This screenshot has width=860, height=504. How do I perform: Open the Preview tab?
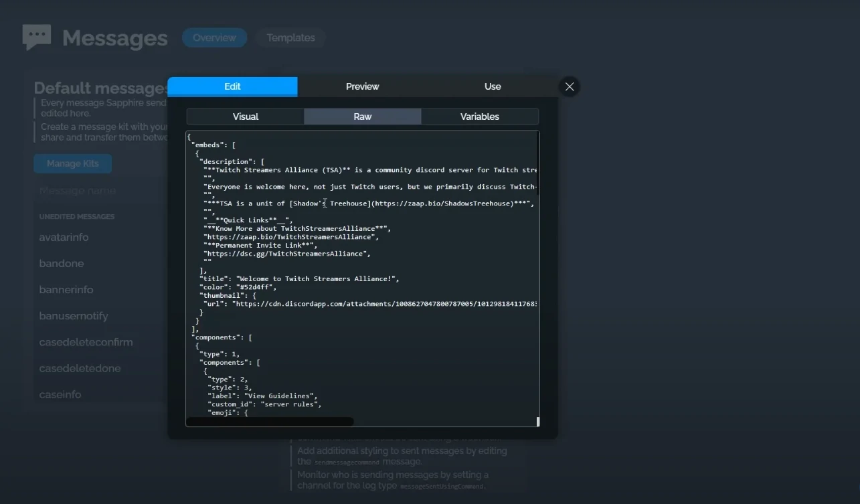(362, 86)
